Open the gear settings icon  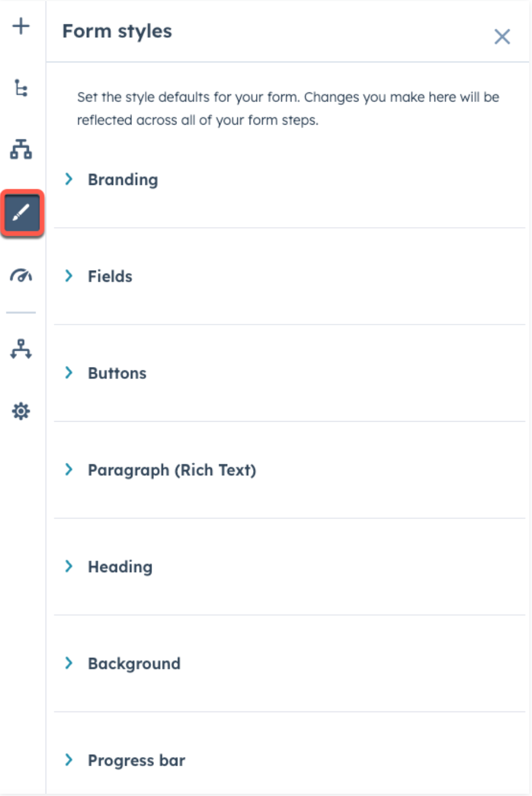pyautogui.click(x=21, y=411)
